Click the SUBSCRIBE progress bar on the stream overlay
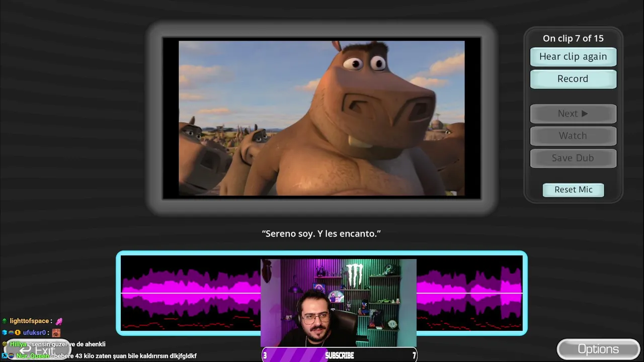The image size is (644, 362). [339, 355]
